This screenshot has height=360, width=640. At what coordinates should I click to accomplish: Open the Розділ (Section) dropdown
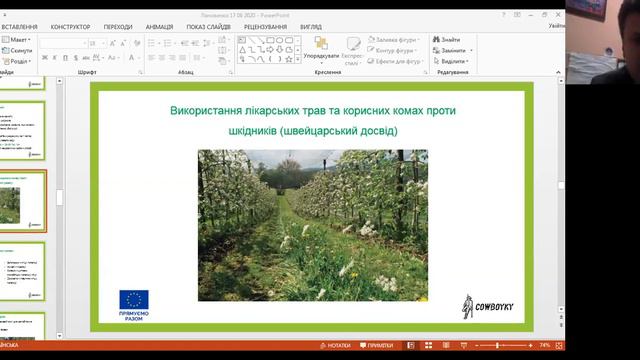pos(17,61)
